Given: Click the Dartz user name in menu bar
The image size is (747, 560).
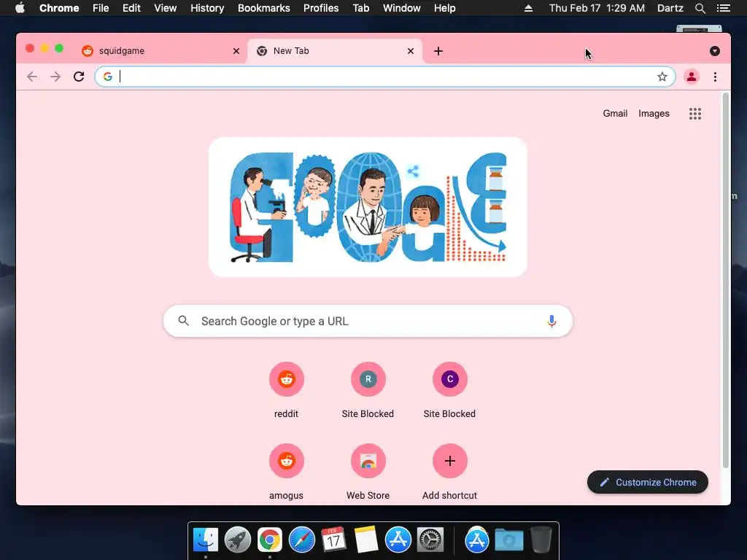Looking at the screenshot, I should click(670, 8).
